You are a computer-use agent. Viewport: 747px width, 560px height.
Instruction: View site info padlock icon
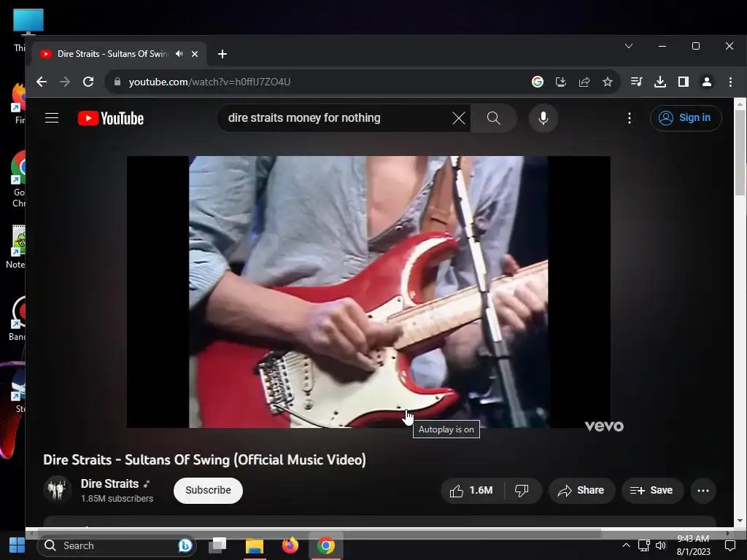pyautogui.click(x=117, y=82)
